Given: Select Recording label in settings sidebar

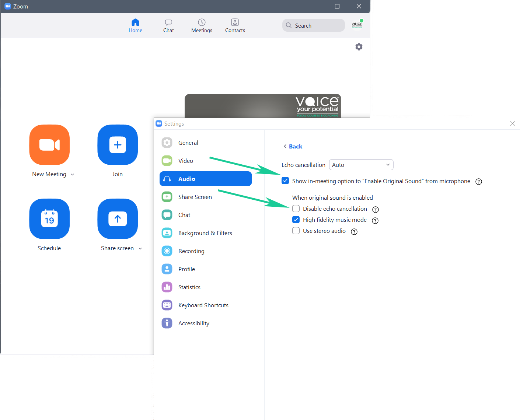Looking at the screenshot, I should point(191,251).
